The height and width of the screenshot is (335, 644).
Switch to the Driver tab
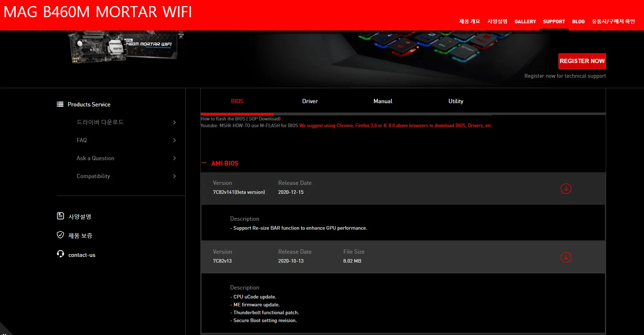coord(310,101)
